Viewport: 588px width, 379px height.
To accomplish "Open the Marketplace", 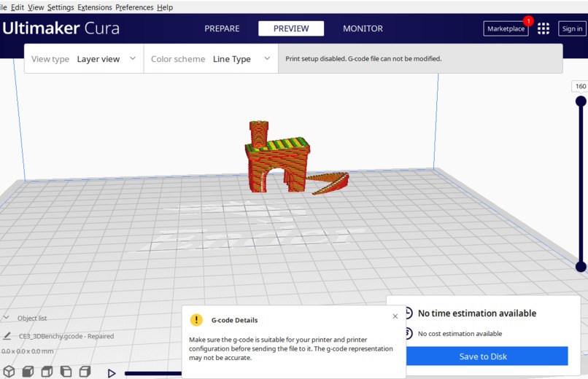I will pyautogui.click(x=506, y=29).
